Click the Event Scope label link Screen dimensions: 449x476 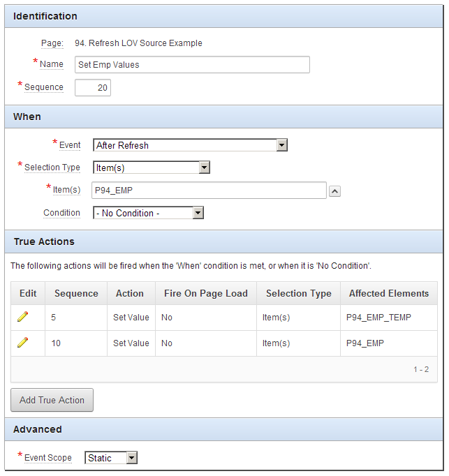[x=47, y=458]
